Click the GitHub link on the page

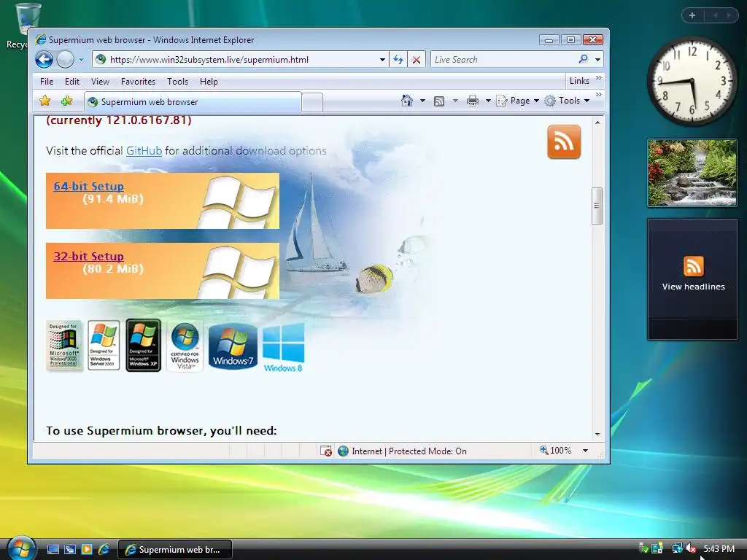click(x=144, y=151)
